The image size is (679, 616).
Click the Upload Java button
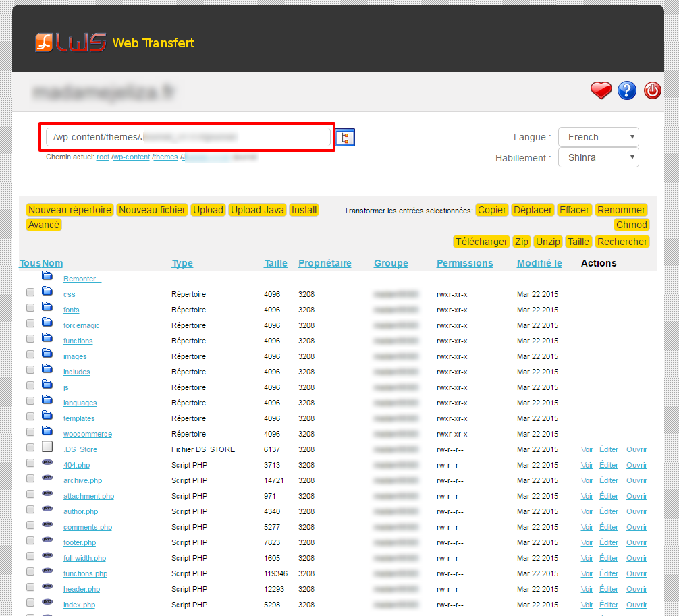tap(257, 210)
